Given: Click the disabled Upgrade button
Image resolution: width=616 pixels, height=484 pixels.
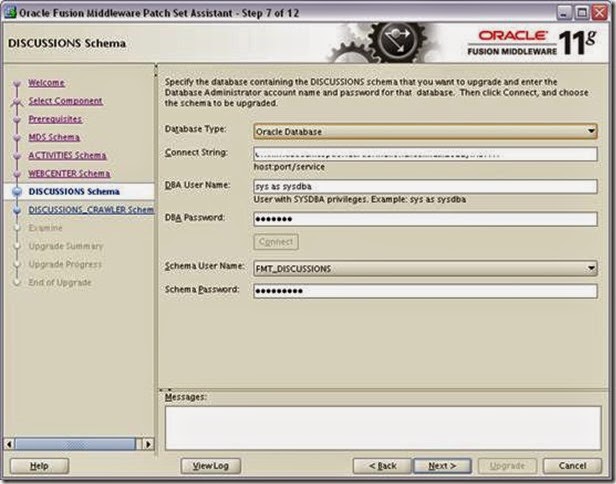Looking at the screenshot, I should pos(507,466).
